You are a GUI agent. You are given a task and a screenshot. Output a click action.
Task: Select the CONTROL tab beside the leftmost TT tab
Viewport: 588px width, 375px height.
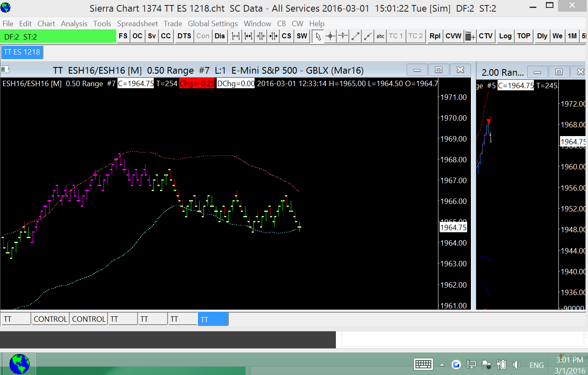click(50, 319)
